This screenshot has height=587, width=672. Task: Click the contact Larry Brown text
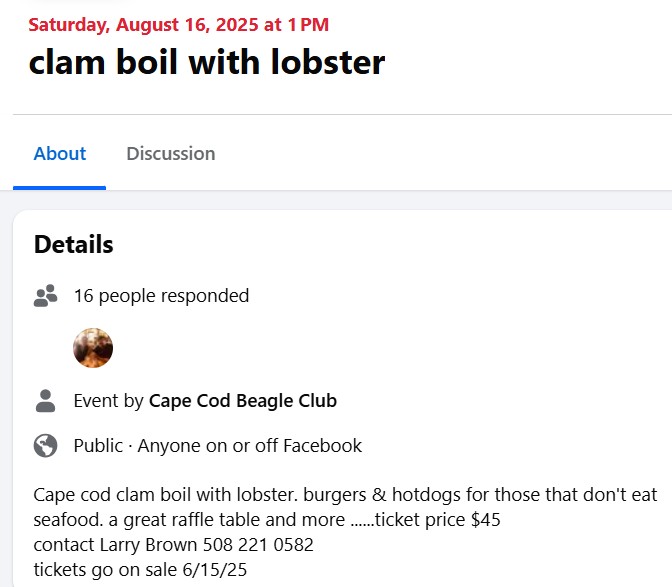click(115, 545)
